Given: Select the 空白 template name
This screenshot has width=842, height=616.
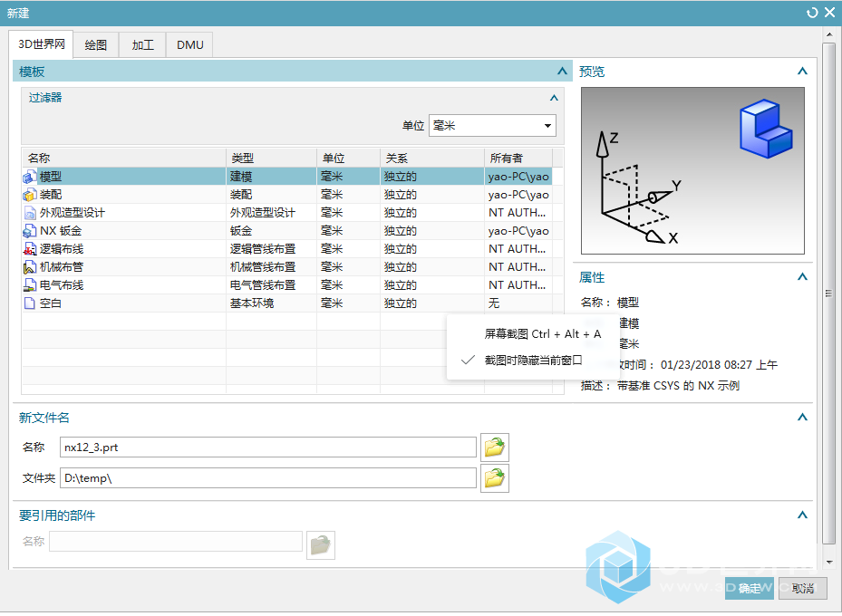Looking at the screenshot, I should (51, 303).
